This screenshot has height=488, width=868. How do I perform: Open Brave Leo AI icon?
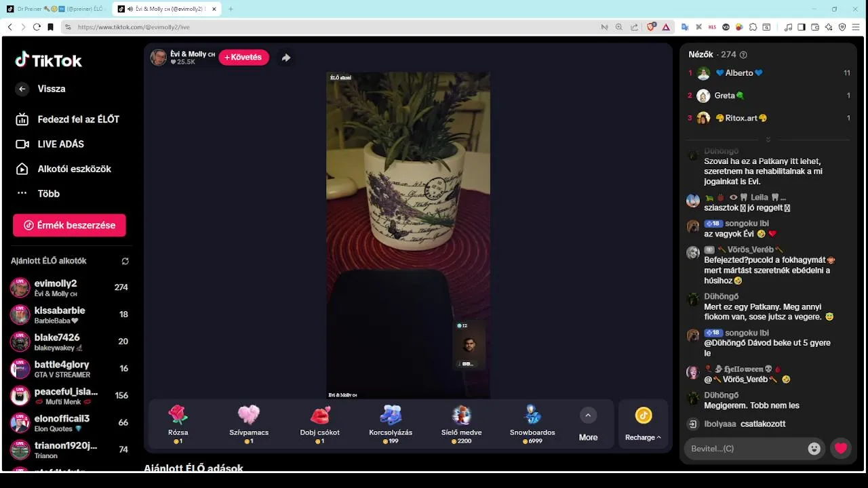[x=829, y=27]
